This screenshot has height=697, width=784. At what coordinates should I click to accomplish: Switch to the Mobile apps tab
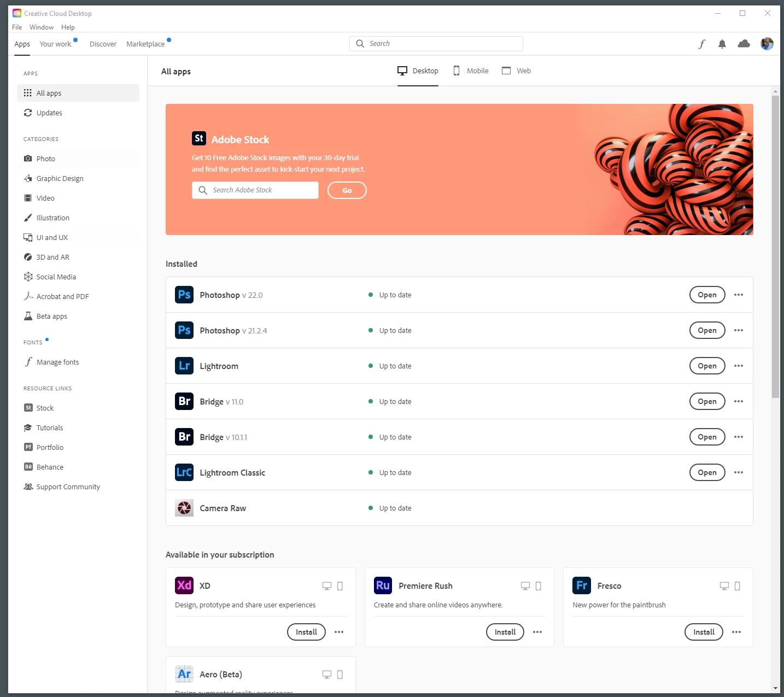click(x=471, y=71)
